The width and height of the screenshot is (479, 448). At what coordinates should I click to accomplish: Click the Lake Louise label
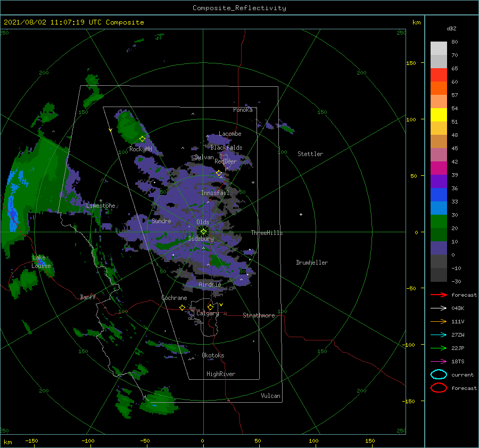tap(41, 262)
